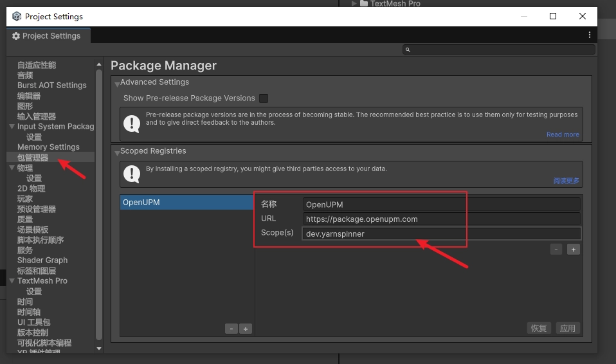Select Input System Package category
The image size is (616, 364).
[55, 127]
